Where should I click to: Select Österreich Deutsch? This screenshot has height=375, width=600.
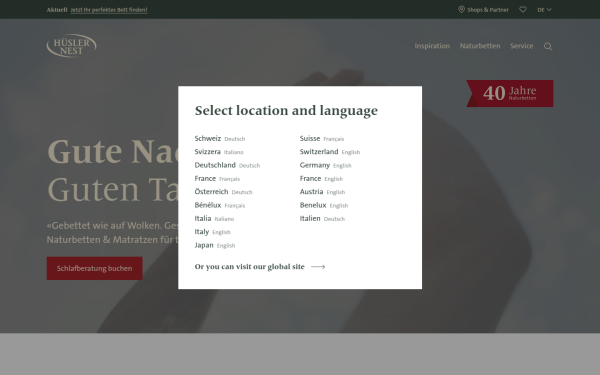click(223, 192)
